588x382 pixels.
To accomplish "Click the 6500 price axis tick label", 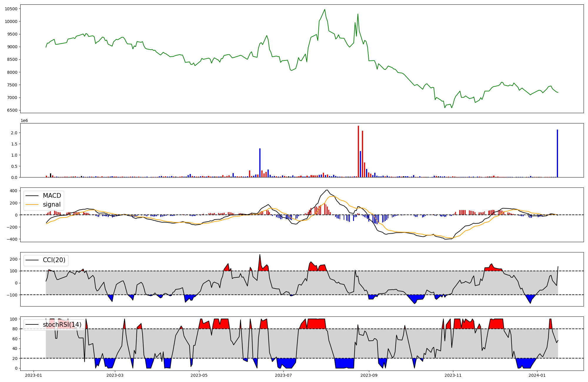I will pos(12,110).
